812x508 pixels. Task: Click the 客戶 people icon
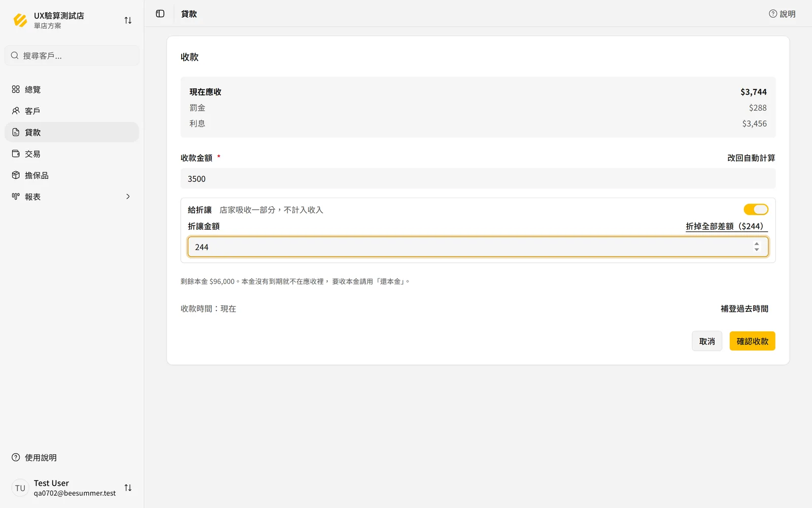(x=16, y=111)
